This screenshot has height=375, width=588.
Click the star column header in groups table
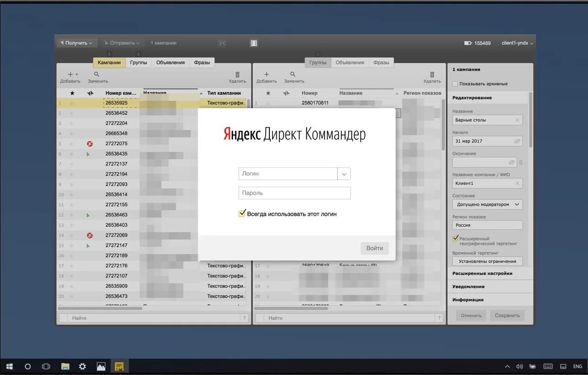point(268,93)
